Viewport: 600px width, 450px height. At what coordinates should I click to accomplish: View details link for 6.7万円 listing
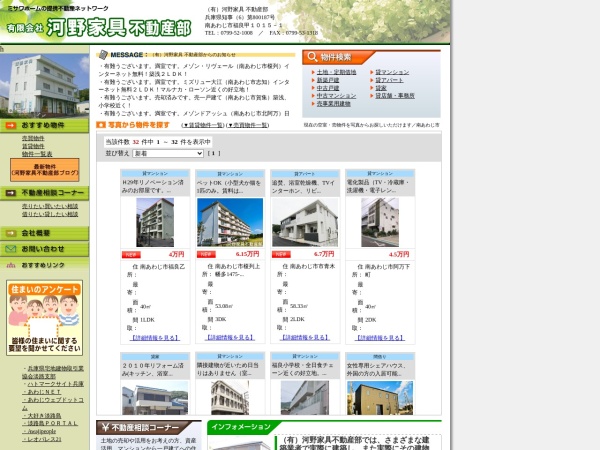(305, 338)
